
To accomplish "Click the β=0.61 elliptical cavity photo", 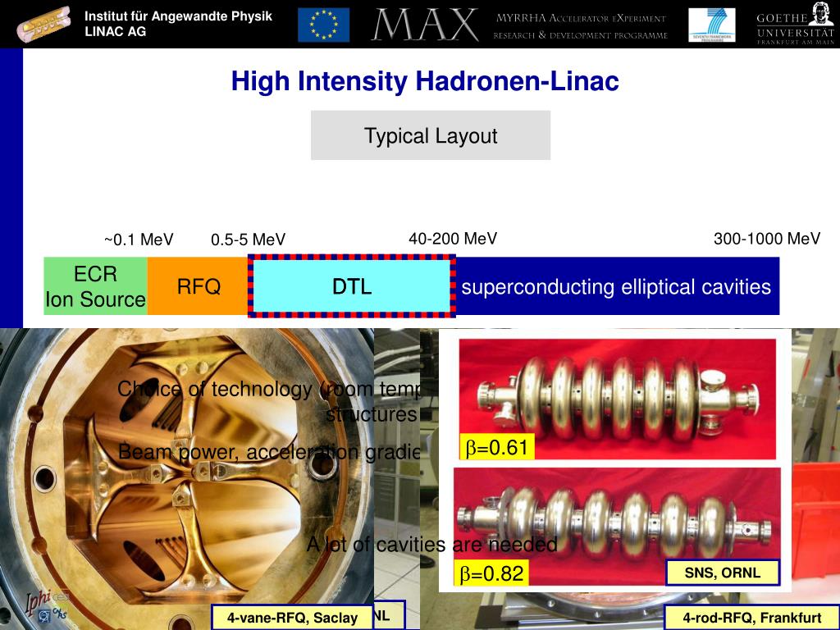I will coord(617,399).
